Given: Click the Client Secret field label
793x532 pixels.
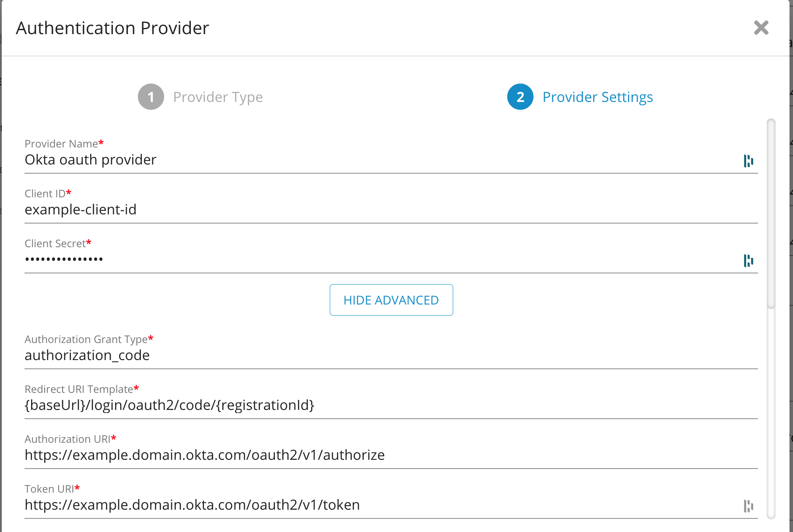Looking at the screenshot, I should (55, 244).
